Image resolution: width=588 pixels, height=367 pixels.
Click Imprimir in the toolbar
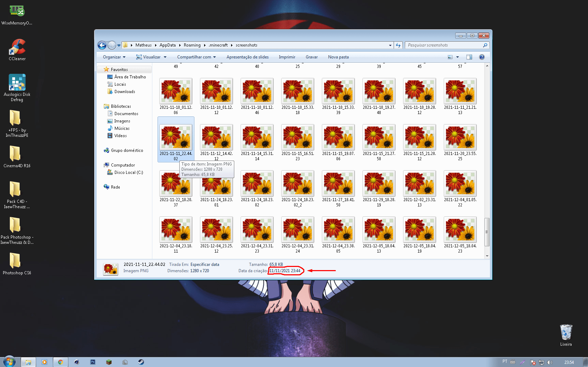click(x=287, y=57)
